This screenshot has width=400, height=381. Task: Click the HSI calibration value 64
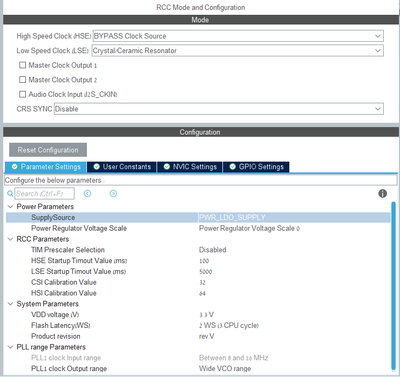tap(202, 293)
